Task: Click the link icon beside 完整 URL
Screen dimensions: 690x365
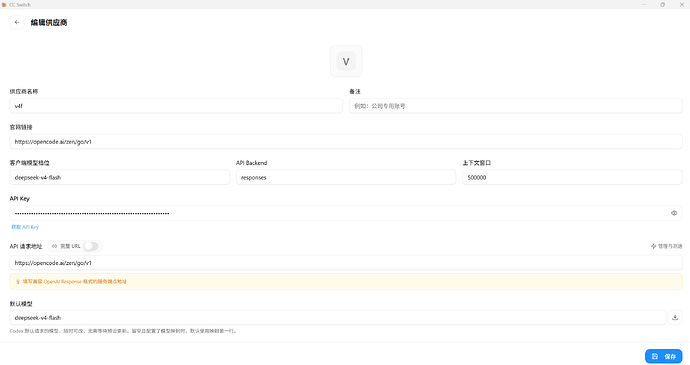Action: point(55,246)
